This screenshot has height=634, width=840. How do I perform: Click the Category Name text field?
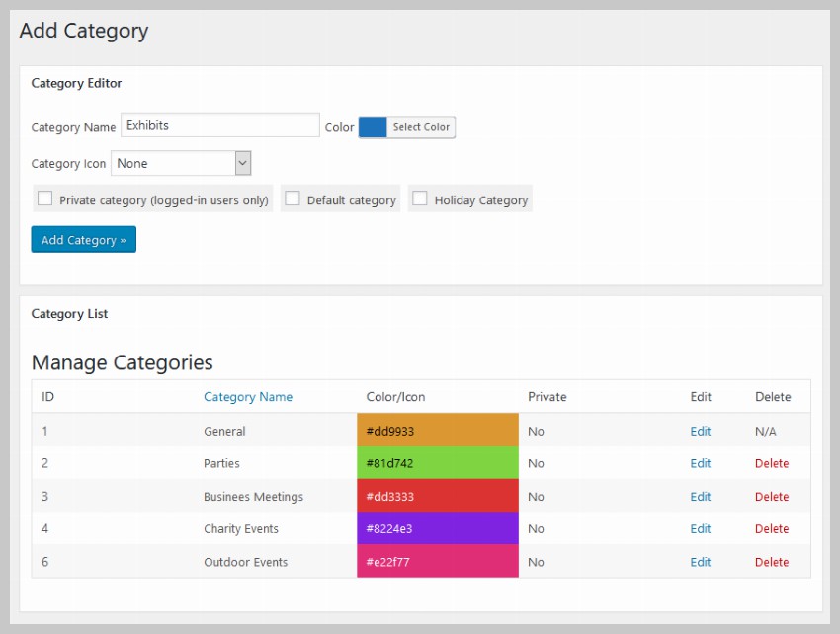[219, 125]
